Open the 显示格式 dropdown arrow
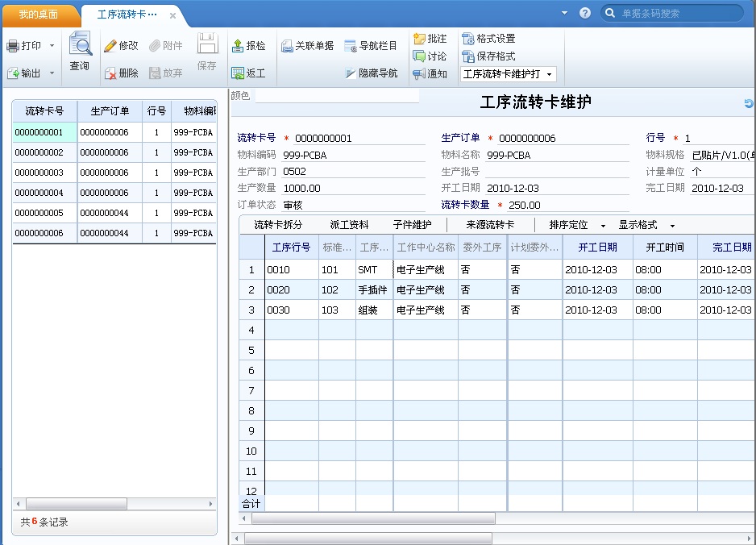This screenshot has width=756, height=545. (x=673, y=226)
